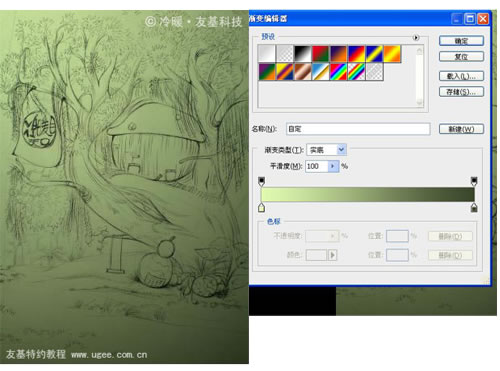Click the presets list scrollbar
Viewport: 500px width, 371px height.
tap(419, 76)
